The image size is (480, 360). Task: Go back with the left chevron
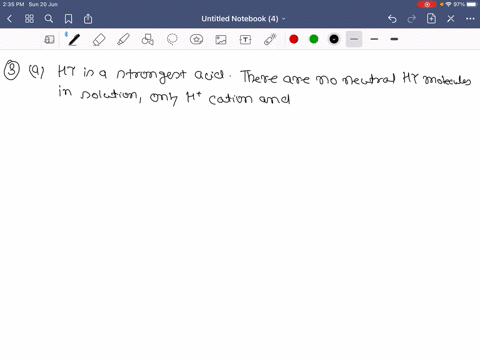9,19
